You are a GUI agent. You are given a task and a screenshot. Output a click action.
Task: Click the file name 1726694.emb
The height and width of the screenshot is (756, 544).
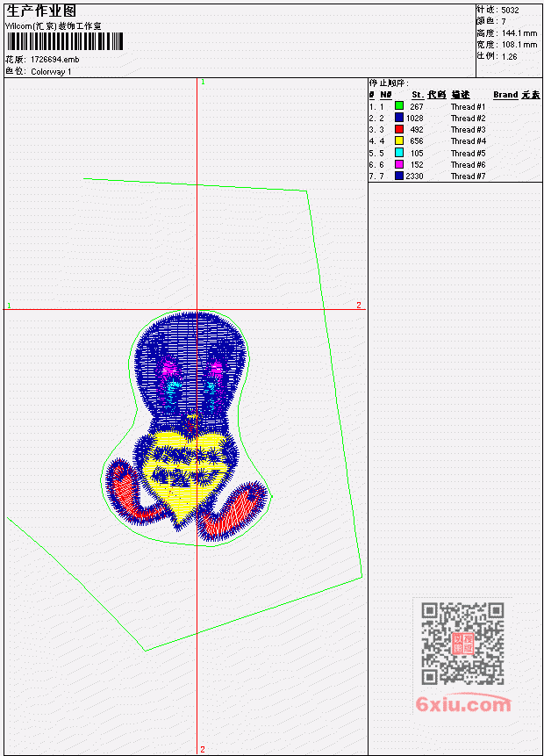tap(55, 60)
